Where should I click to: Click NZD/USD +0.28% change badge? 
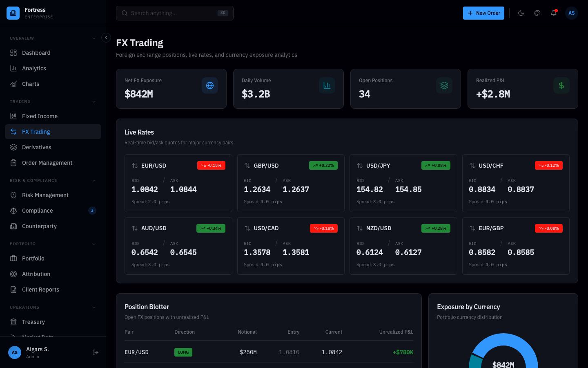pyautogui.click(x=436, y=228)
